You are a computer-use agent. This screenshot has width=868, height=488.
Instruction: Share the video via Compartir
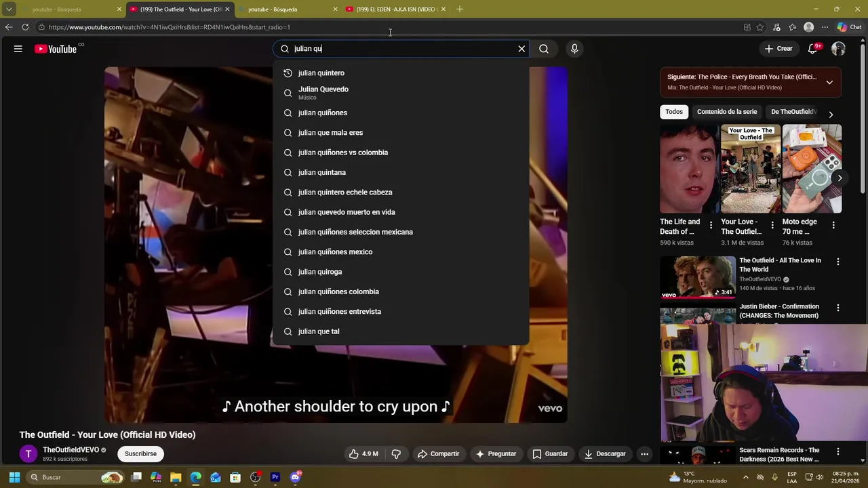pos(438,454)
